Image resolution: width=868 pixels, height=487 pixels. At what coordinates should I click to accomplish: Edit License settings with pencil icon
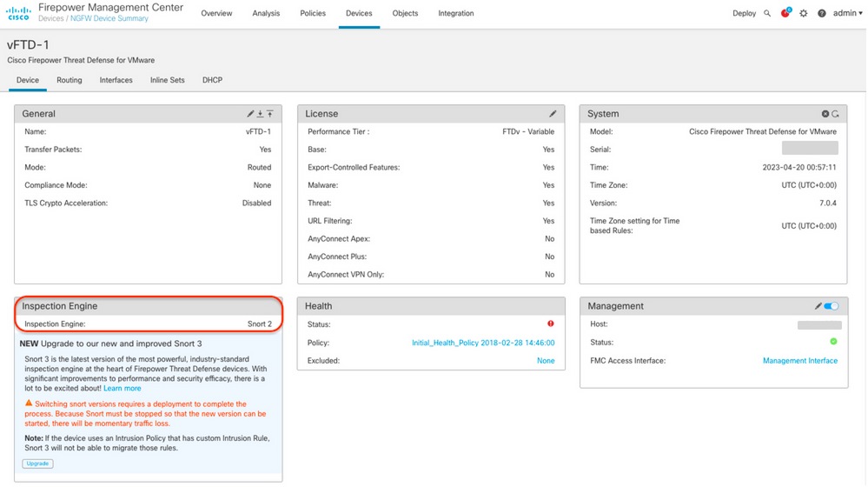coord(553,114)
